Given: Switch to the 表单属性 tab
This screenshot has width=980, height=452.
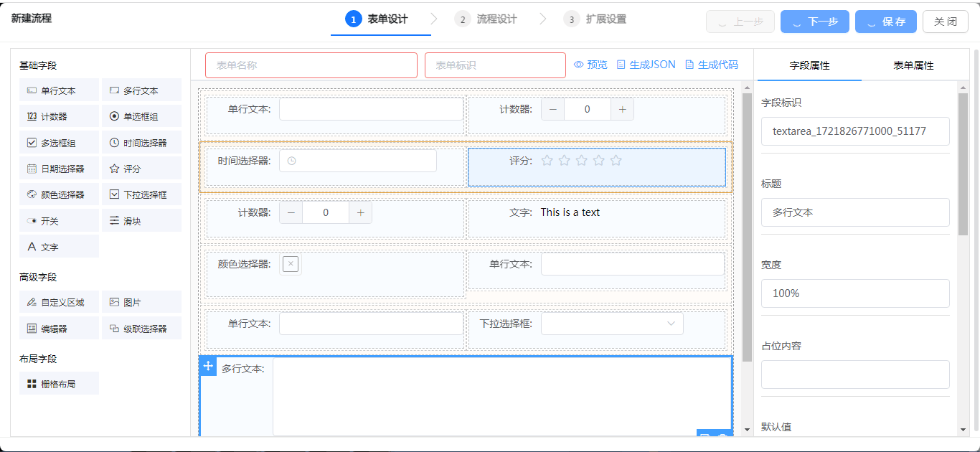Looking at the screenshot, I should pyautogui.click(x=913, y=65).
